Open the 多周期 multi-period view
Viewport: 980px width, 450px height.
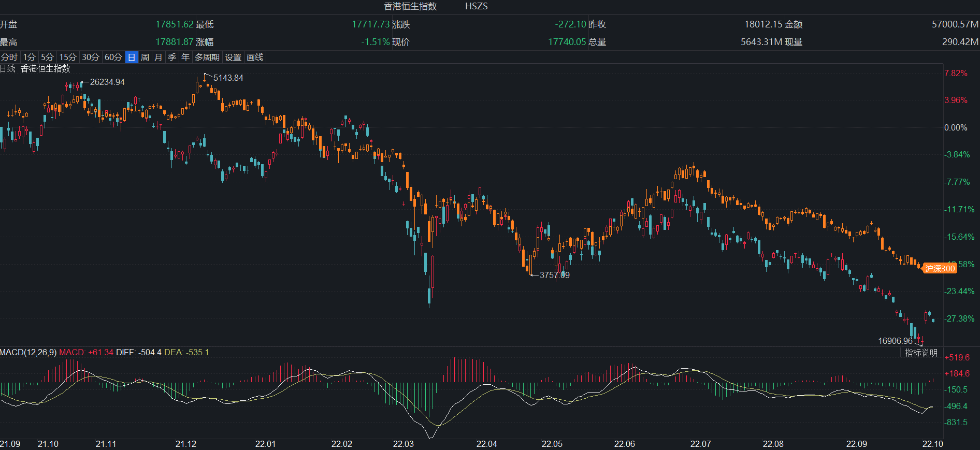pyautogui.click(x=207, y=57)
